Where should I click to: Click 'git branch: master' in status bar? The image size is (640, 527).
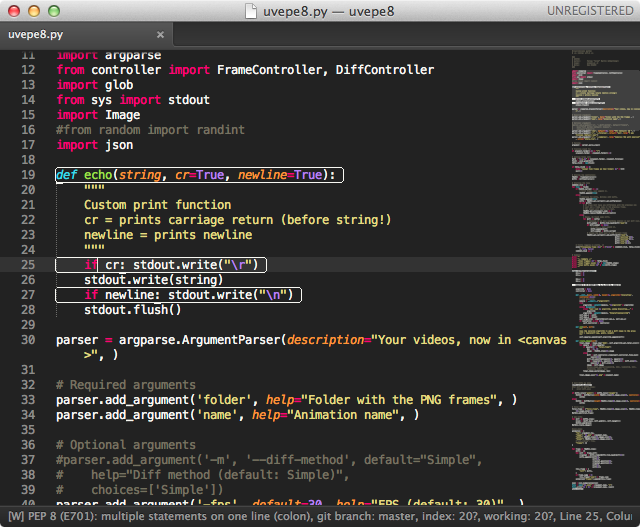367,516
